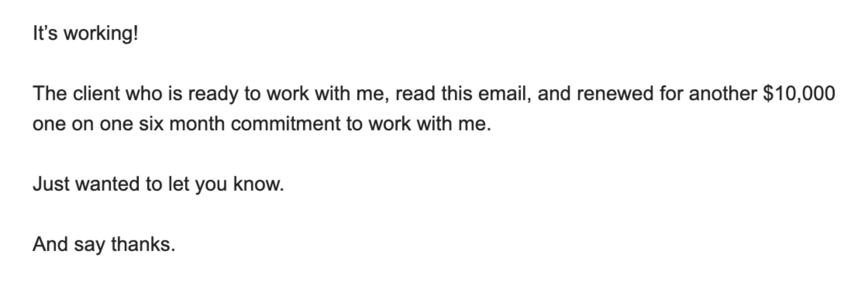Click the "$10,000" amount
Image resolution: width=868 pixels, height=283 pixels.
pyautogui.click(x=799, y=94)
